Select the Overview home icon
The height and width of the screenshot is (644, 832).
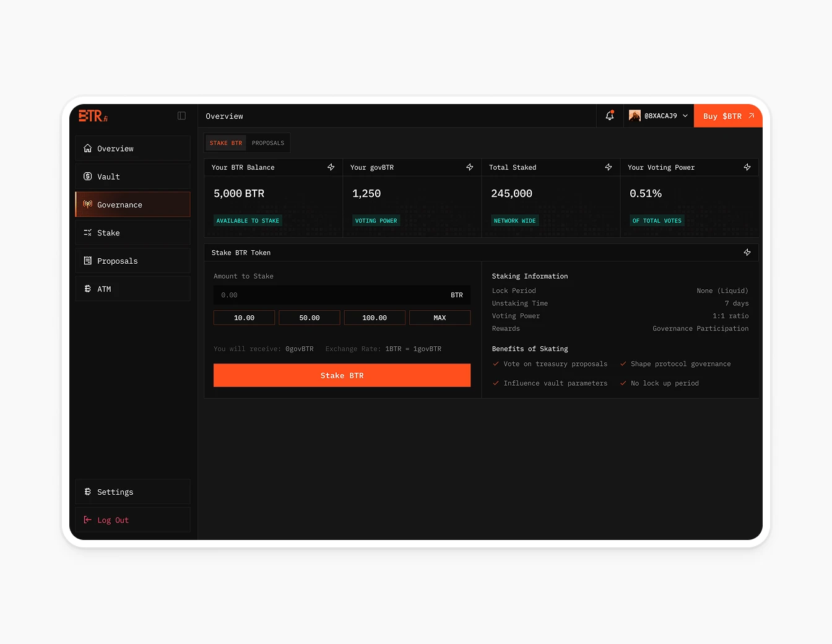(87, 148)
